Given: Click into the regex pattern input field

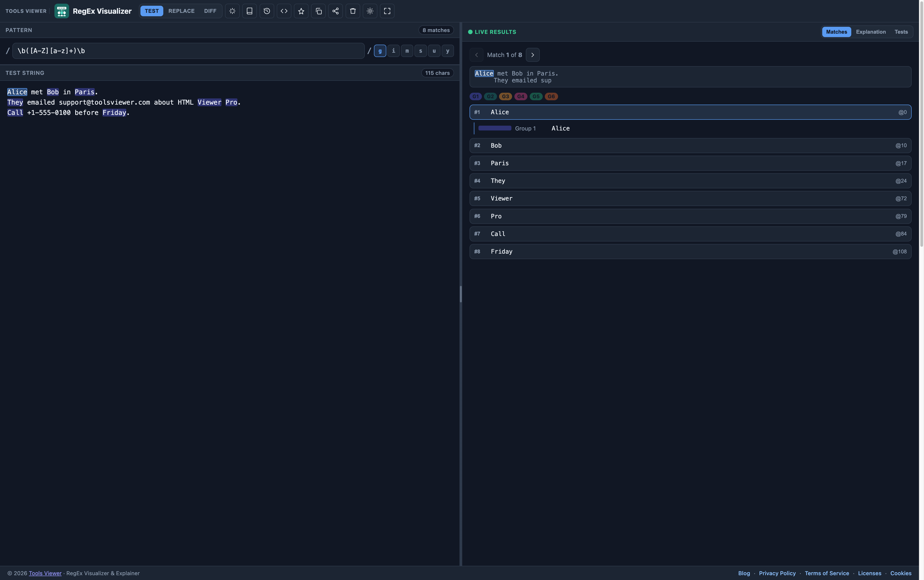Looking at the screenshot, I should point(188,51).
